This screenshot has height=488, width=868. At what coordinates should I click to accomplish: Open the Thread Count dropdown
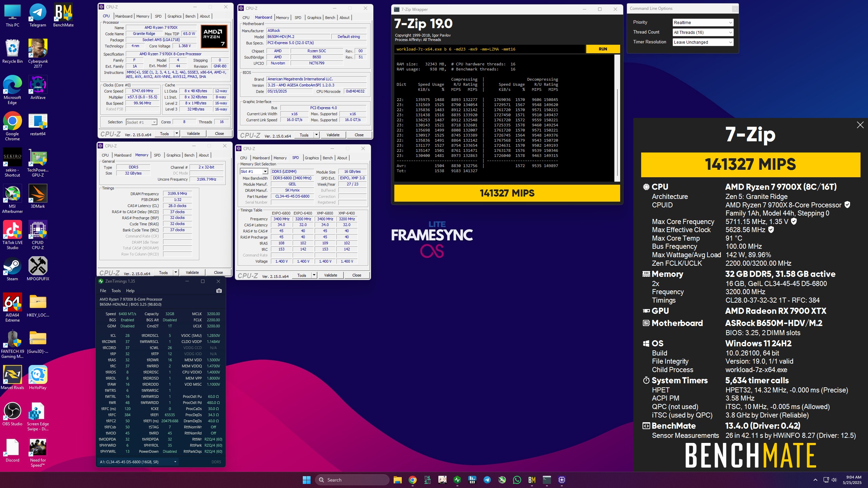[703, 33]
